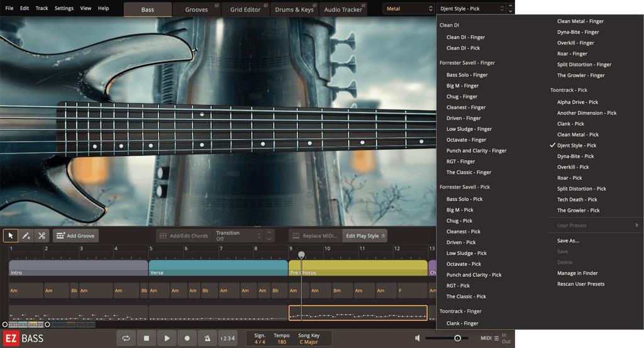
Task: Toggle loop playback in transport
Action: pos(126,338)
